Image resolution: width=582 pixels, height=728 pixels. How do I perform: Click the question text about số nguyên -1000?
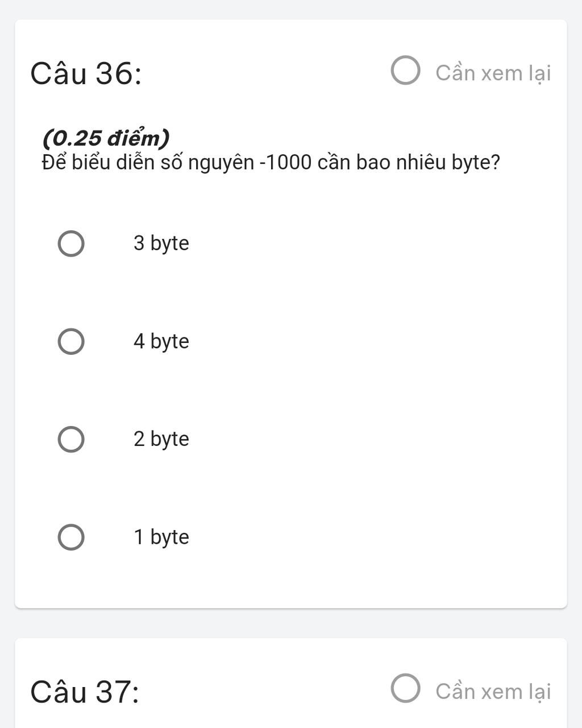(271, 163)
